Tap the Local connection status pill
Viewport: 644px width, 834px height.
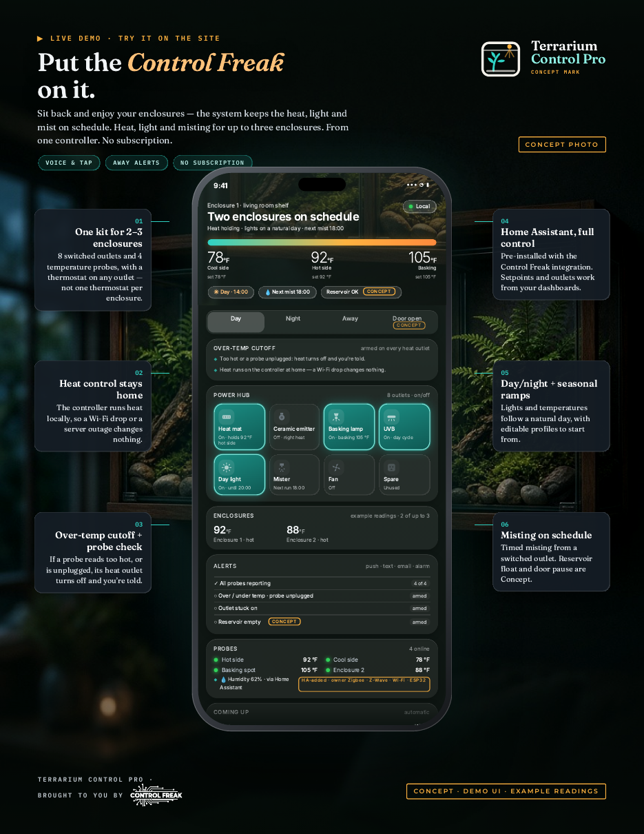click(419, 206)
